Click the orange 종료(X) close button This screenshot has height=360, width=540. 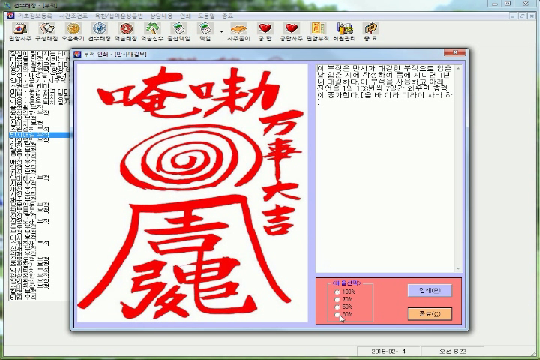pyautogui.click(x=430, y=314)
